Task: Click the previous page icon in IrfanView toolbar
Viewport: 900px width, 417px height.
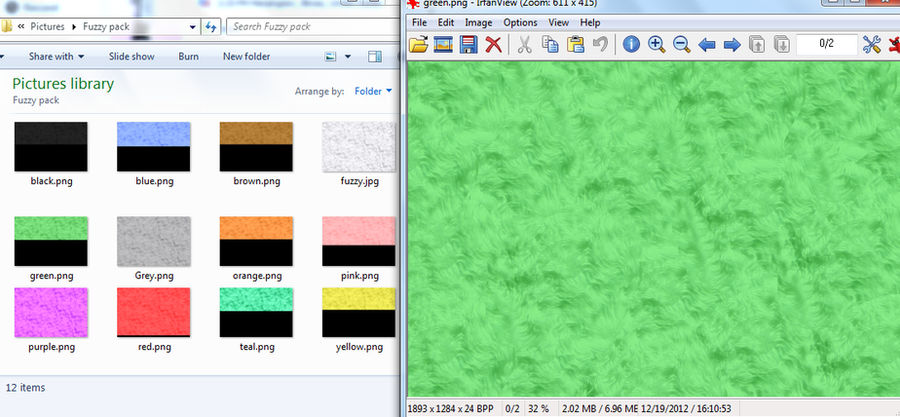Action: click(x=757, y=45)
